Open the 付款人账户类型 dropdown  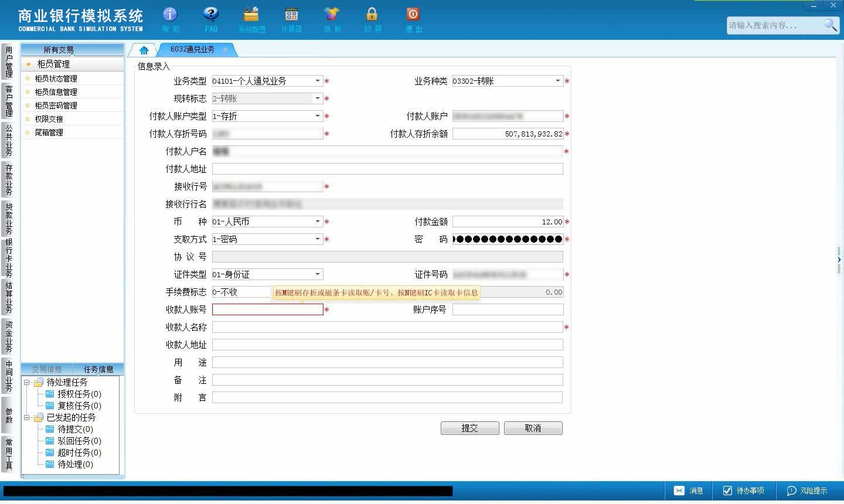(318, 116)
